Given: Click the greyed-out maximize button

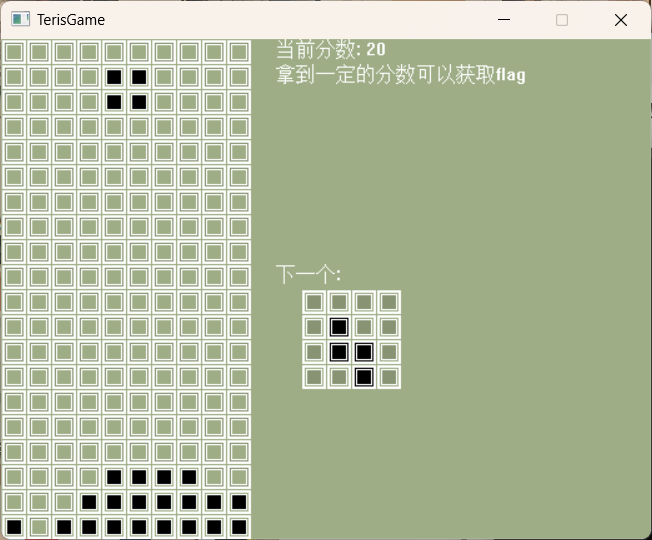Looking at the screenshot, I should [x=562, y=20].
